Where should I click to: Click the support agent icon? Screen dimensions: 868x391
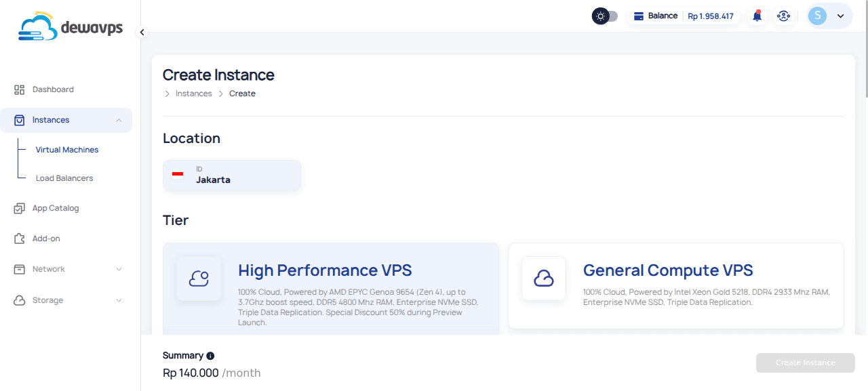pos(784,16)
